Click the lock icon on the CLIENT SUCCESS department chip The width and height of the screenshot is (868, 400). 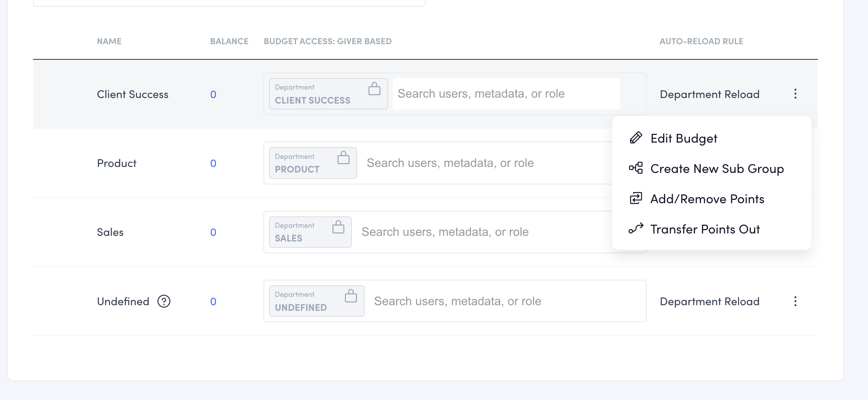(x=375, y=89)
